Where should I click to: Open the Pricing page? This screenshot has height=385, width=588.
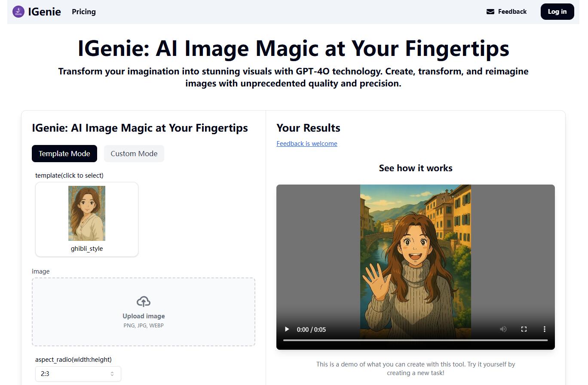coord(84,12)
